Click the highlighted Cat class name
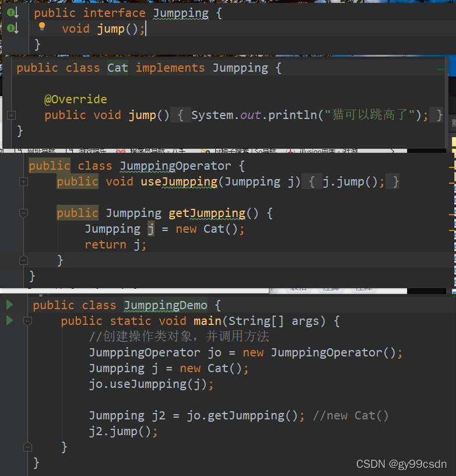 point(117,68)
